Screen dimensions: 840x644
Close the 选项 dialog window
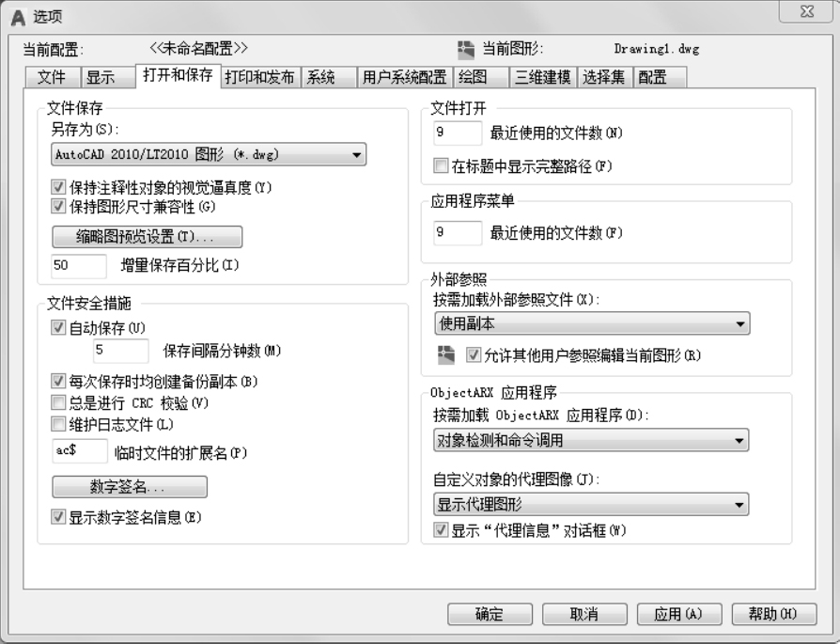click(806, 10)
